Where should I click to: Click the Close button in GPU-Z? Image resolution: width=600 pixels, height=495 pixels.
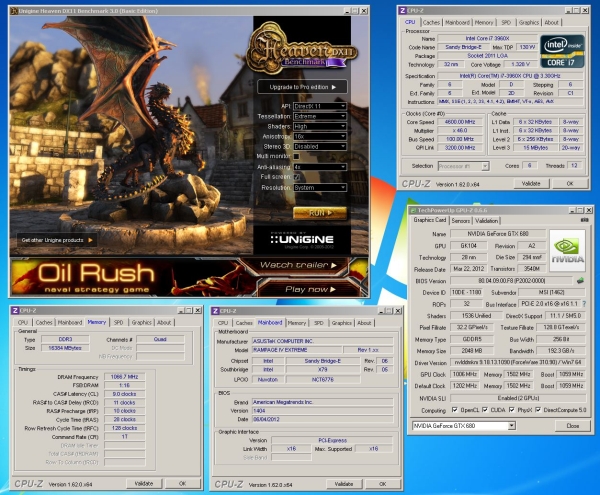click(572, 425)
